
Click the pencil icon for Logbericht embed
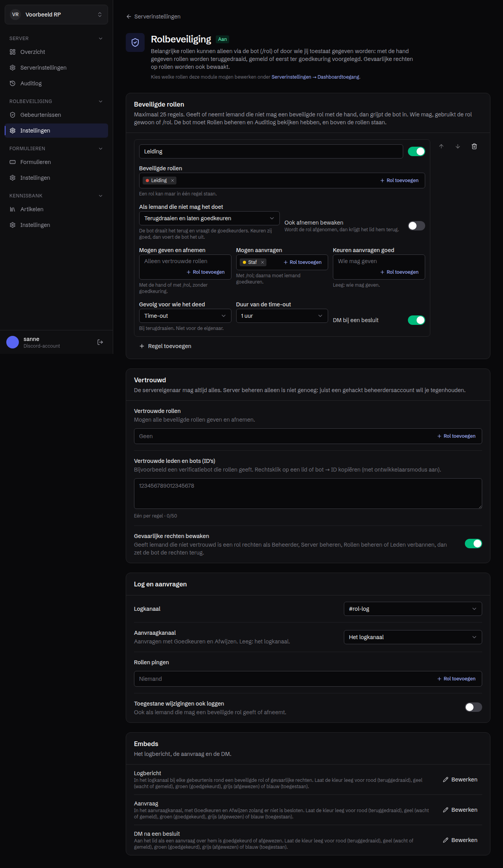click(446, 780)
